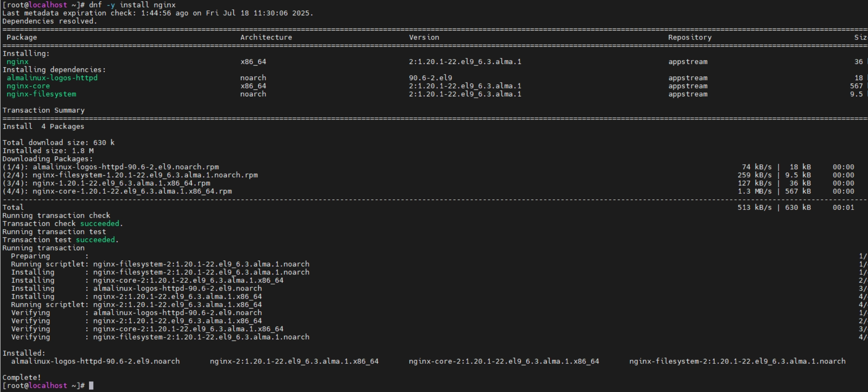Screen dimensions: 868x392
Task: Click download line '(1/4): almalinux-logos-httpd' rpm
Action: 111,167
